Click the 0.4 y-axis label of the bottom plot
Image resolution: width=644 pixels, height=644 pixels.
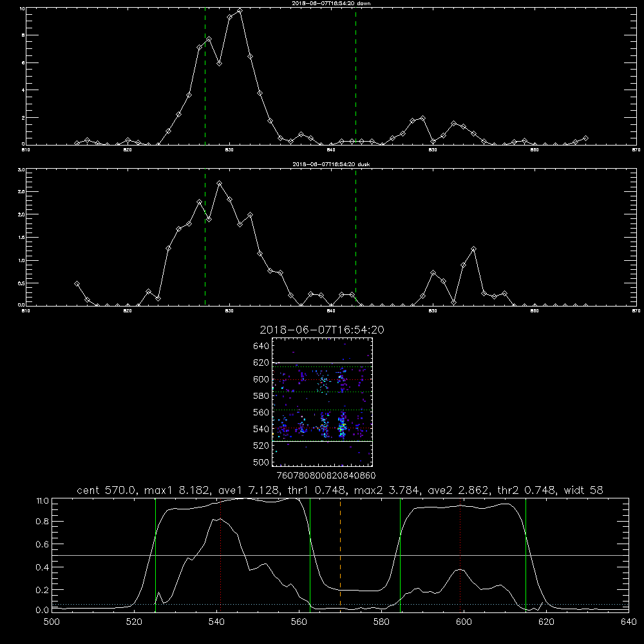click(x=43, y=567)
